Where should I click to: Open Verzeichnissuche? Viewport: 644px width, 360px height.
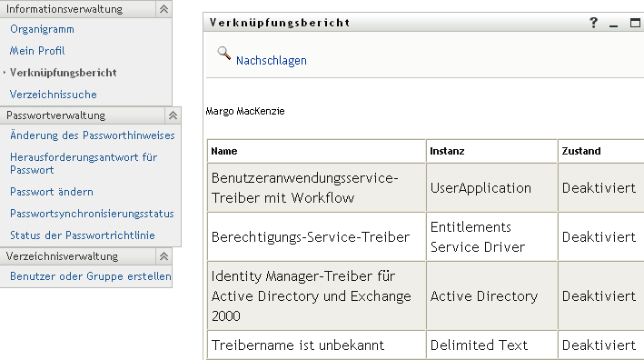pos(54,95)
